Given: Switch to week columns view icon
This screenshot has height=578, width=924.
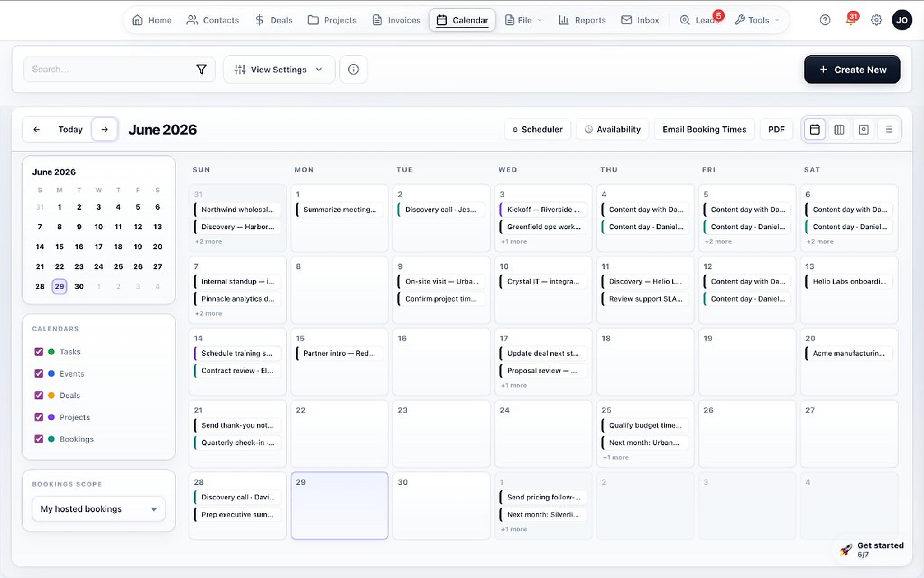Looking at the screenshot, I should coord(839,130).
